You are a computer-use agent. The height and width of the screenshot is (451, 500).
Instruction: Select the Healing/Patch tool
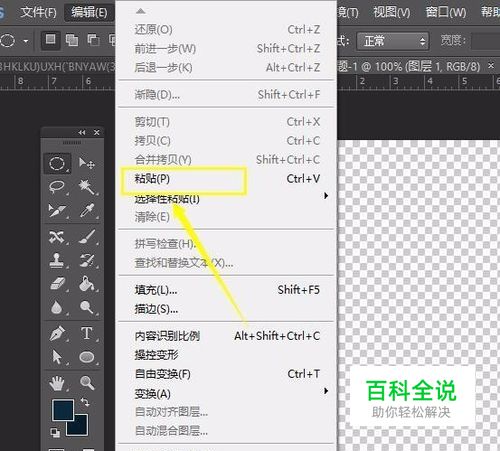tap(57, 237)
